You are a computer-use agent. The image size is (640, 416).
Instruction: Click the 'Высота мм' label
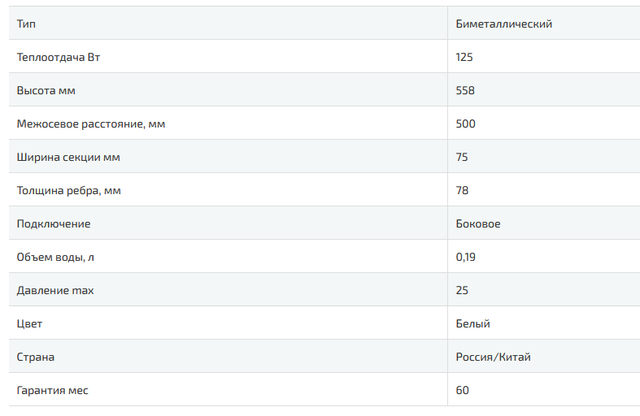point(46,90)
